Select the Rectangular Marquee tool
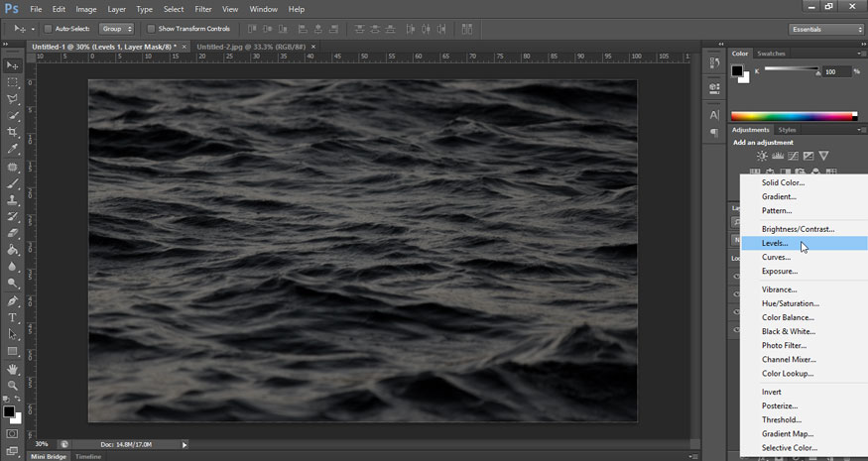Screen dimensions: 868x461 click(12, 82)
